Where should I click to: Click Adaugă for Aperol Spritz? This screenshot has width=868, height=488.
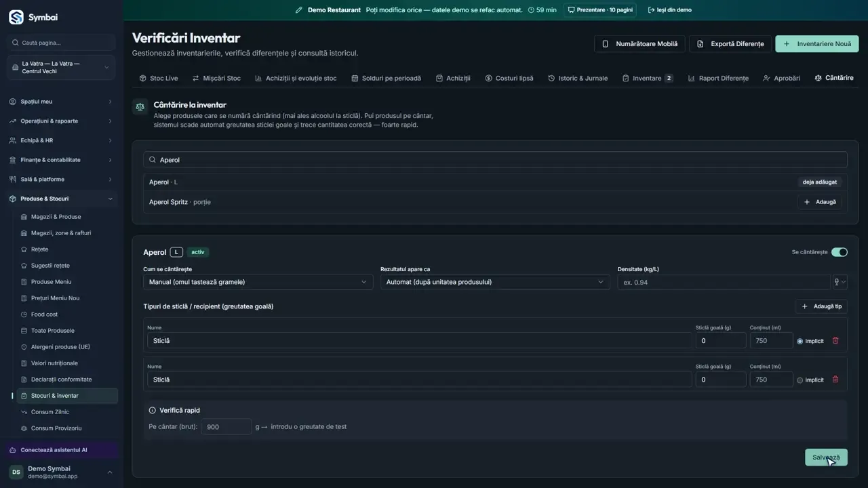pyautogui.click(x=820, y=202)
